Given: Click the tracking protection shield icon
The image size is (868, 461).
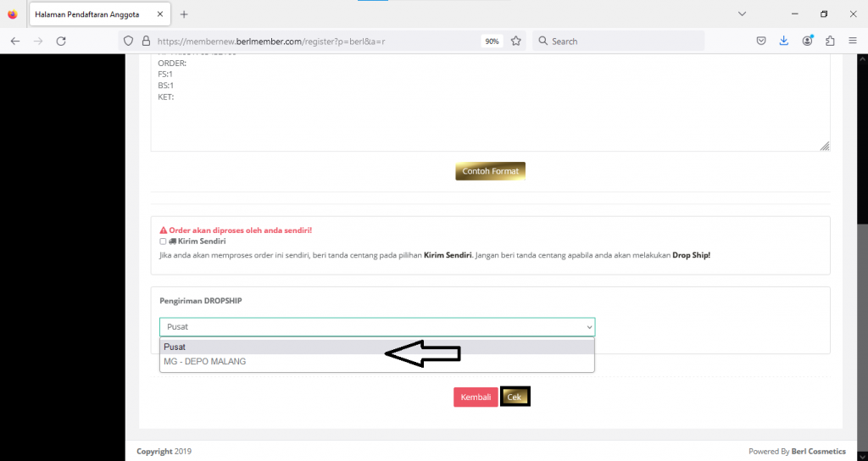Looking at the screenshot, I should [129, 41].
